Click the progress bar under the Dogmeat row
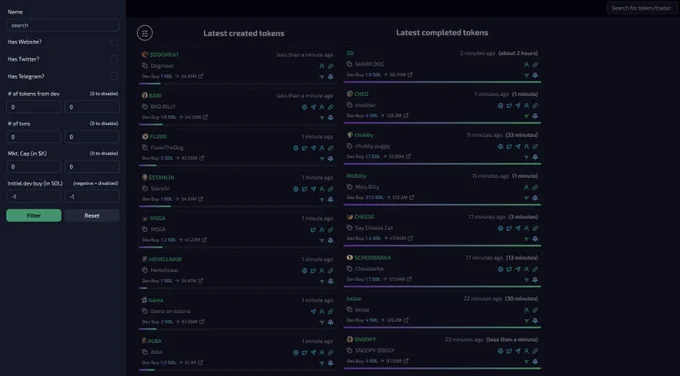680x376 pixels. tap(237, 83)
